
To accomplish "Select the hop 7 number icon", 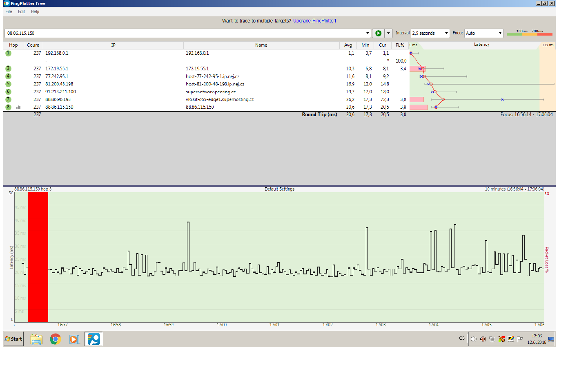I will point(8,99).
